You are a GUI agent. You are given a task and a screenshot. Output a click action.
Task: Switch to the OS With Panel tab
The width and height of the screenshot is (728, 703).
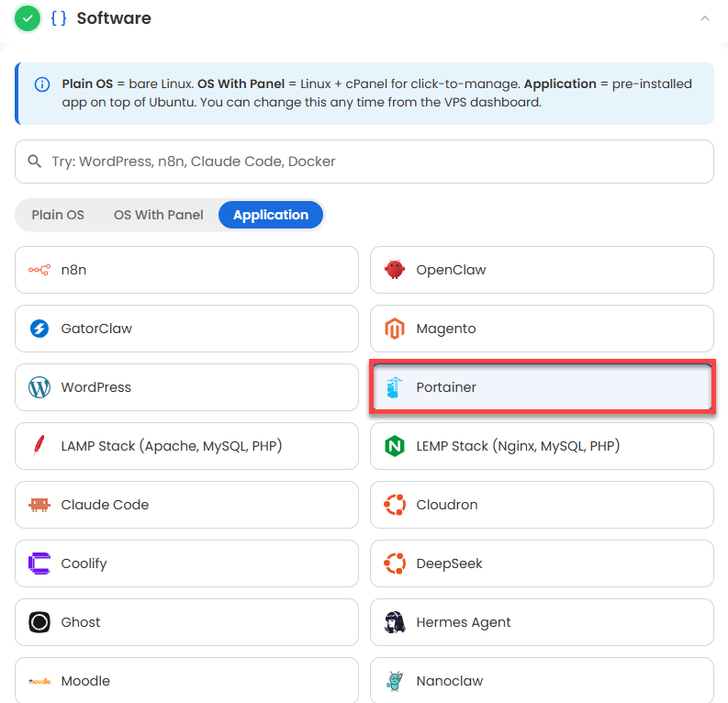pyautogui.click(x=159, y=215)
